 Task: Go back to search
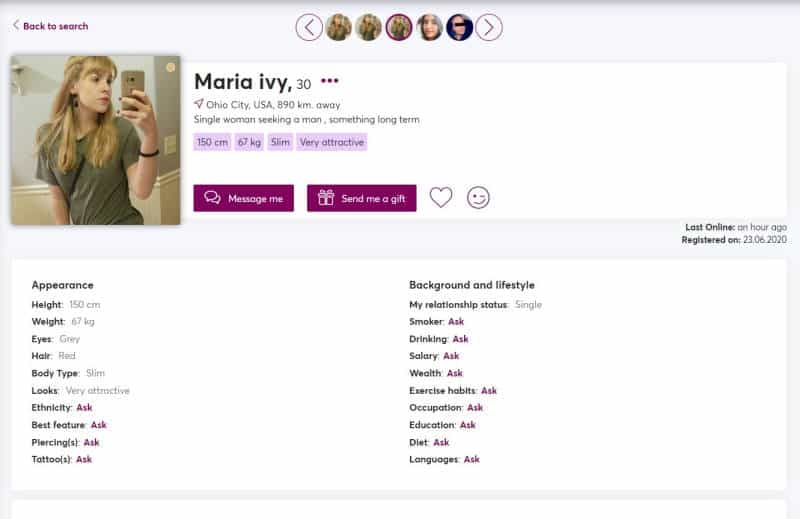51,26
